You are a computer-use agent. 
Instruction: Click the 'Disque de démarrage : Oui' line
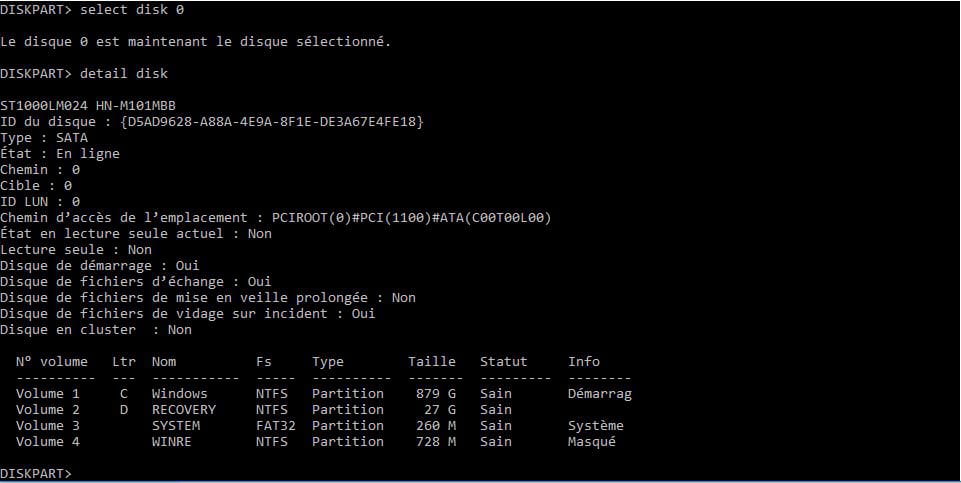[x=100, y=265]
